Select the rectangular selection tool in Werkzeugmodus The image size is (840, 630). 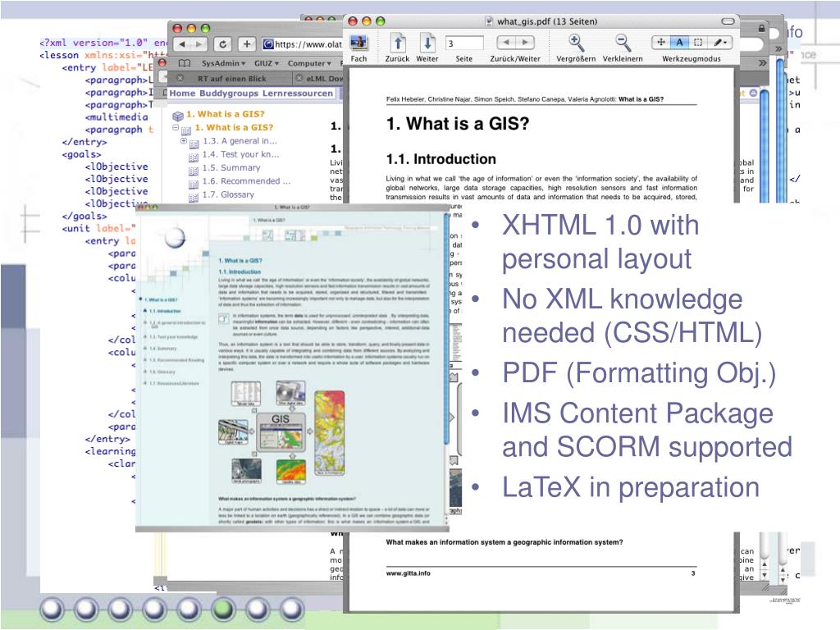pos(698,43)
